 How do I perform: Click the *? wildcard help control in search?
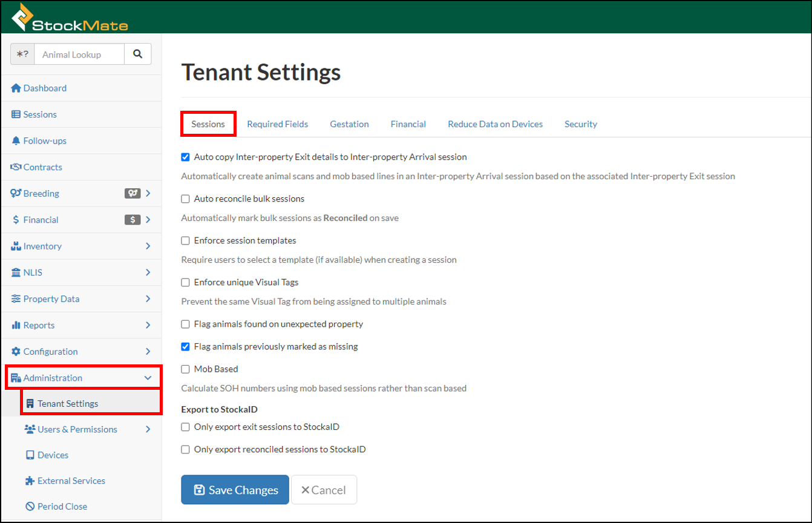pos(22,54)
